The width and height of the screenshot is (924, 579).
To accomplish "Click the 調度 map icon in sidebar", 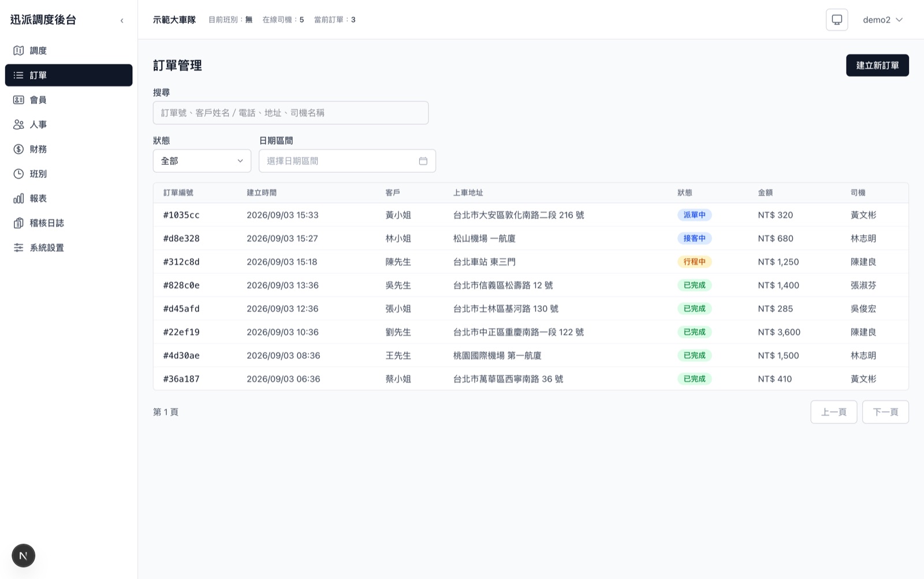I will click(x=18, y=51).
